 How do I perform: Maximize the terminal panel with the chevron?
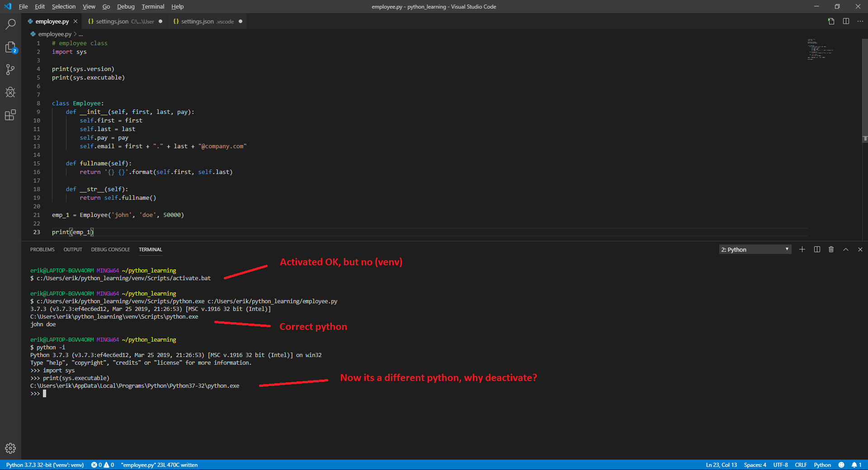pyautogui.click(x=845, y=249)
